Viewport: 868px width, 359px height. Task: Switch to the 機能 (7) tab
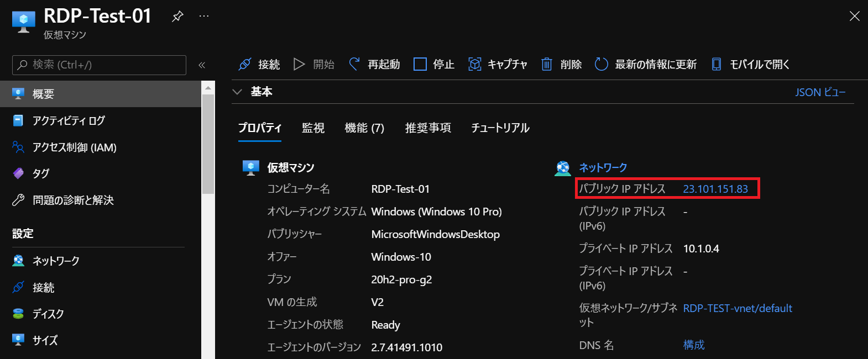[364, 128]
